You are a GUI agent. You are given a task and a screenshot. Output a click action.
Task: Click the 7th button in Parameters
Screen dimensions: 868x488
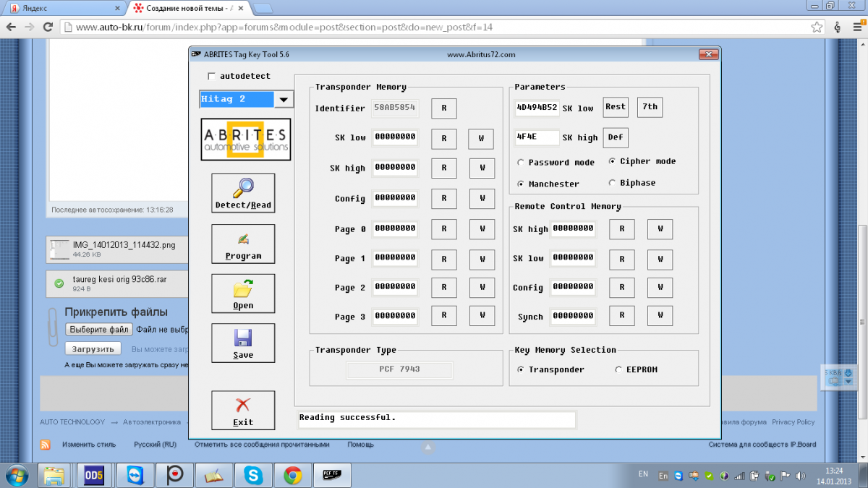pyautogui.click(x=650, y=107)
